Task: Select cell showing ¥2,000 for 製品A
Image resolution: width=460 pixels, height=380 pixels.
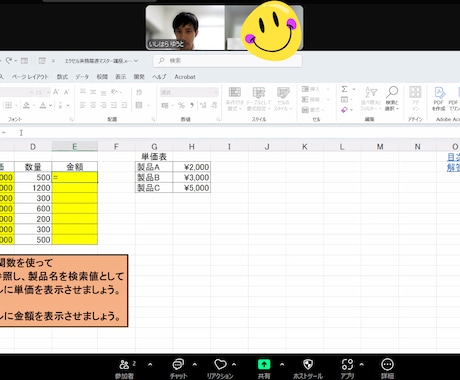Action: [x=192, y=167]
